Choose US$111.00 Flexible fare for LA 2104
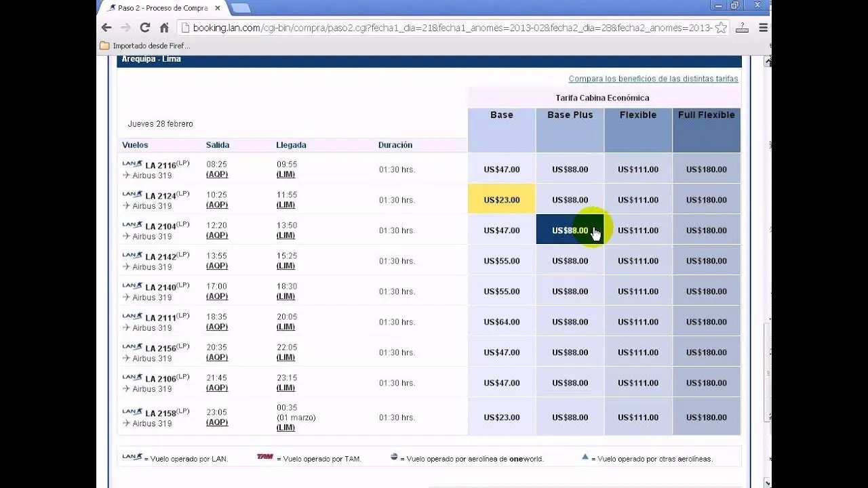The height and width of the screenshot is (488, 868). [638, 230]
